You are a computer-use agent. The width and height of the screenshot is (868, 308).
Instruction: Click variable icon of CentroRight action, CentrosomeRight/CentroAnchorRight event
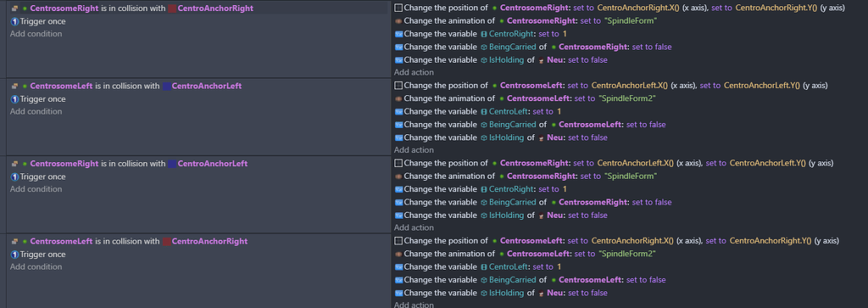click(398, 34)
